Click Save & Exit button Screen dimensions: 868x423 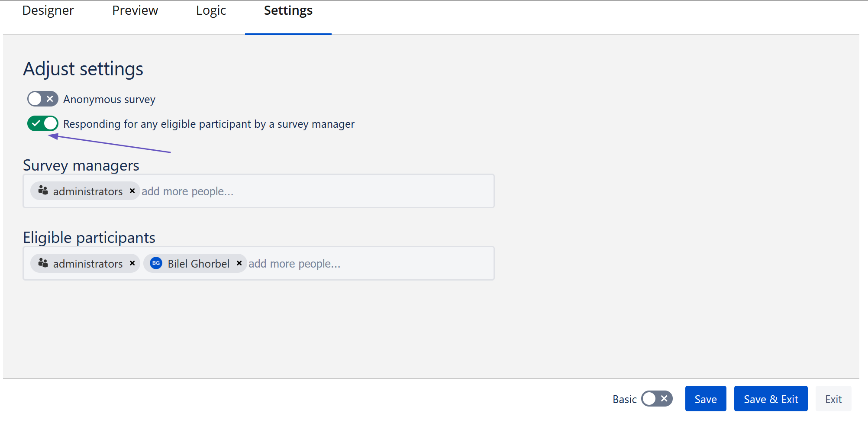click(771, 399)
